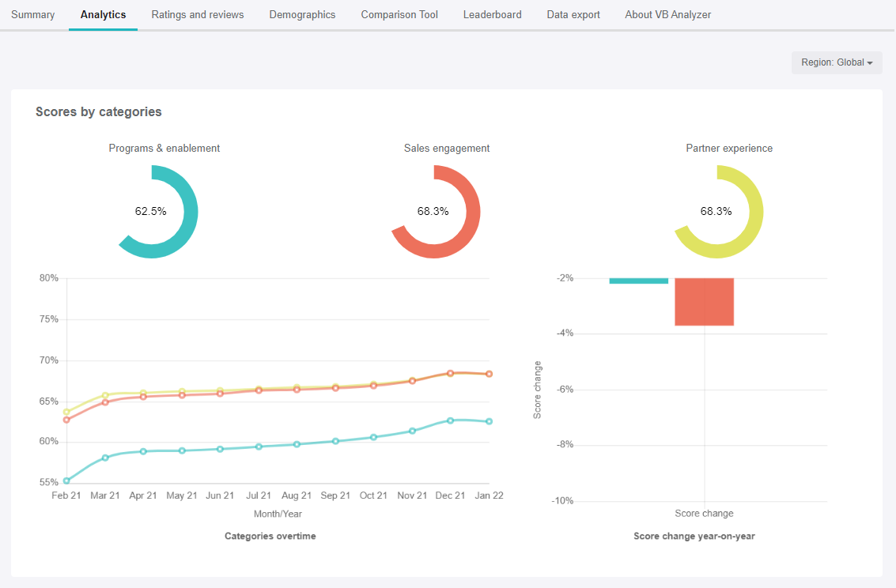Click the Jan 22 point on the orange line

coord(489,374)
